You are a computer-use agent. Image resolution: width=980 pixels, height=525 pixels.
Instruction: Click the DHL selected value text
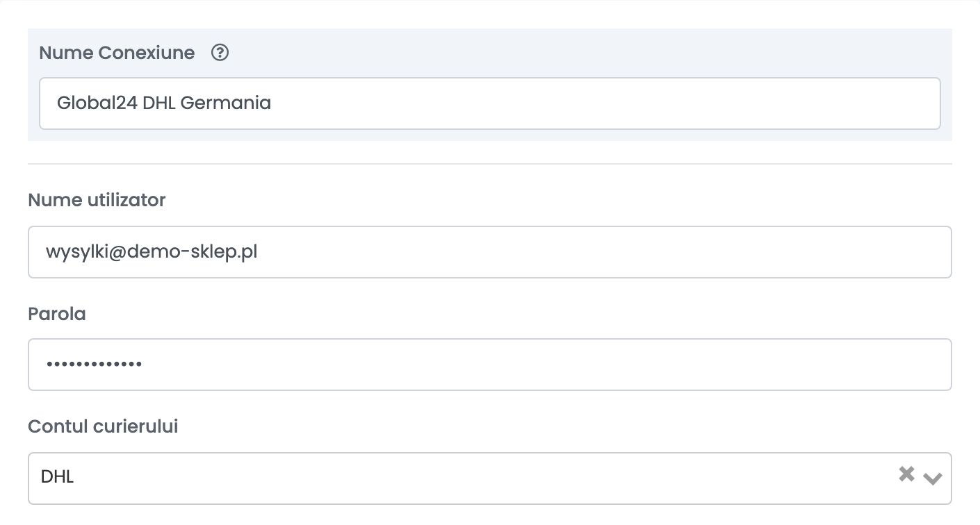(58, 477)
